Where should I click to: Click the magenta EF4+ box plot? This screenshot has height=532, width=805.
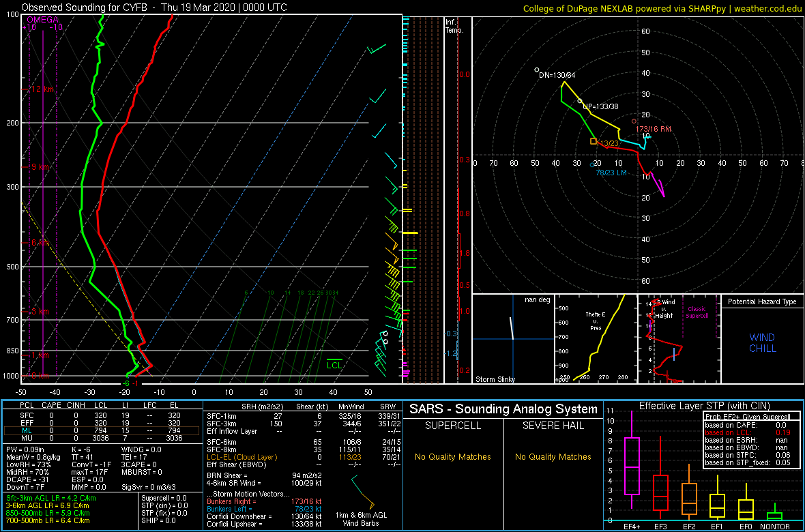pos(631,460)
